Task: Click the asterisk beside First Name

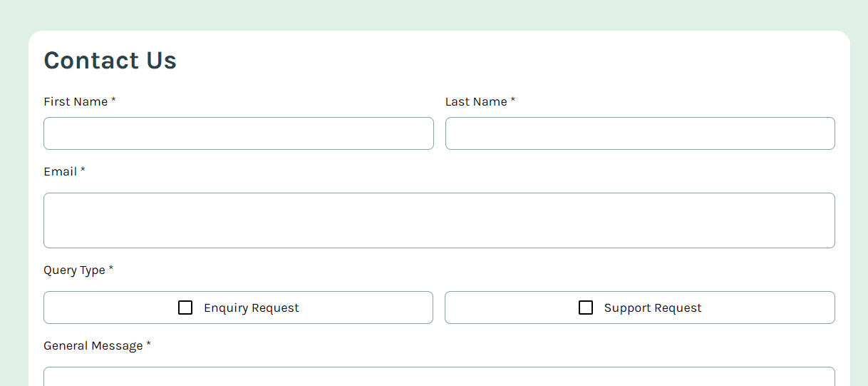Action: pyautogui.click(x=113, y=101)
